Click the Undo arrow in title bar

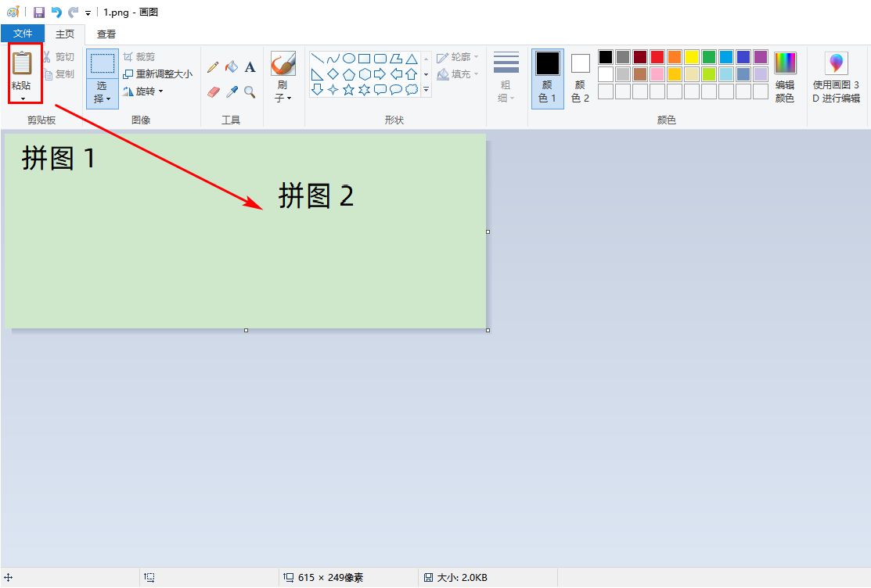[x=56, y=12]
